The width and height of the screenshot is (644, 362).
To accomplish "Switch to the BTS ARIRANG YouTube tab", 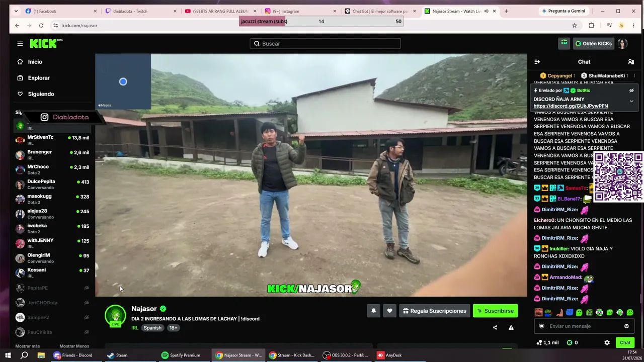I will click(x=221, y=11).
